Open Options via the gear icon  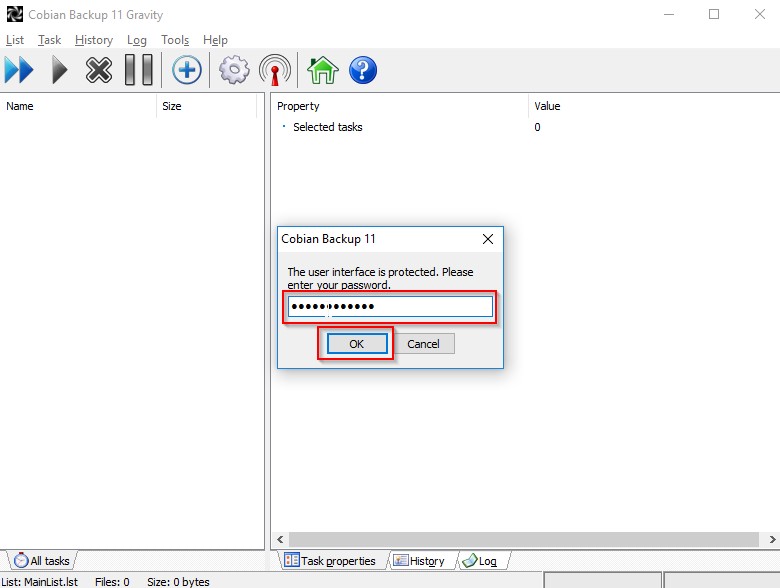234,70
